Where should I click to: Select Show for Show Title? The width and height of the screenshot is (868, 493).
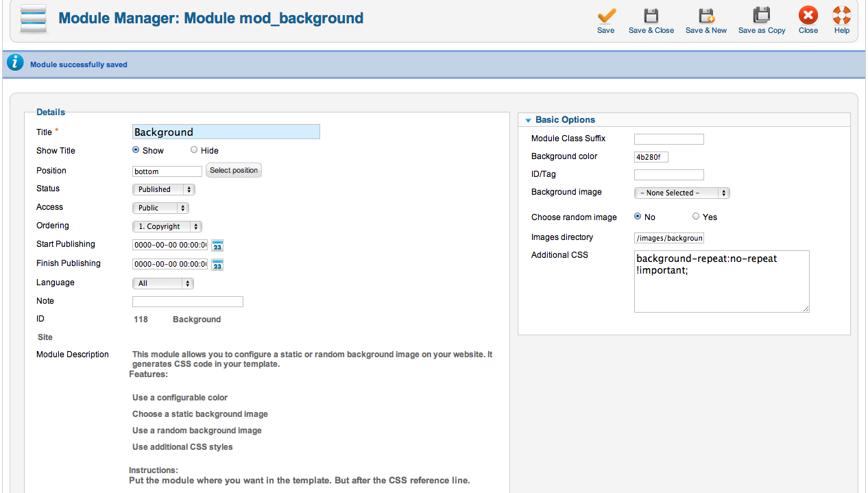click(136, 149)
